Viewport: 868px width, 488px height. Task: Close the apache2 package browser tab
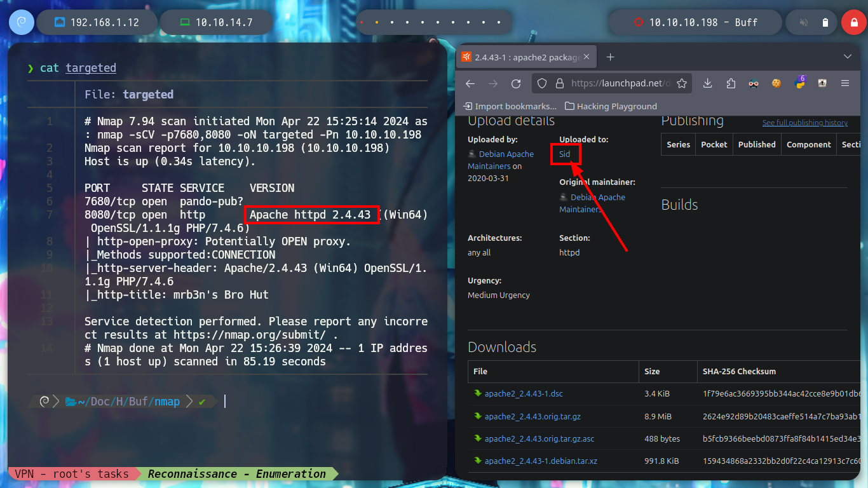tap(587, 57)
